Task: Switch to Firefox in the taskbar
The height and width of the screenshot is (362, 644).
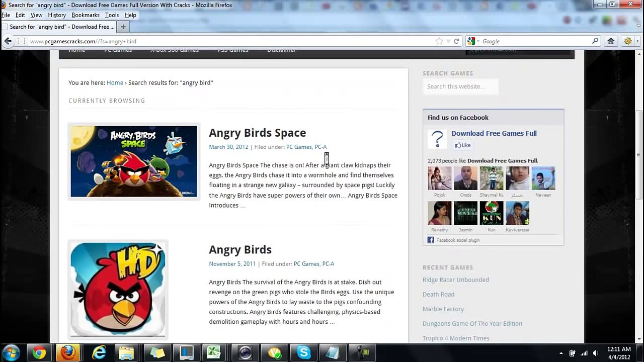Action: click(68, 353)
